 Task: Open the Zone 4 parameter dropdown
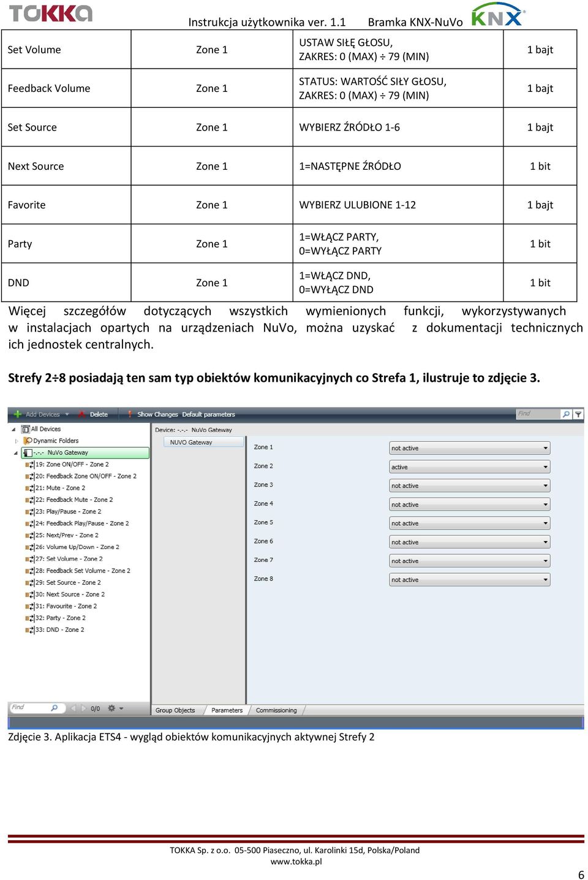coord(470,504)
